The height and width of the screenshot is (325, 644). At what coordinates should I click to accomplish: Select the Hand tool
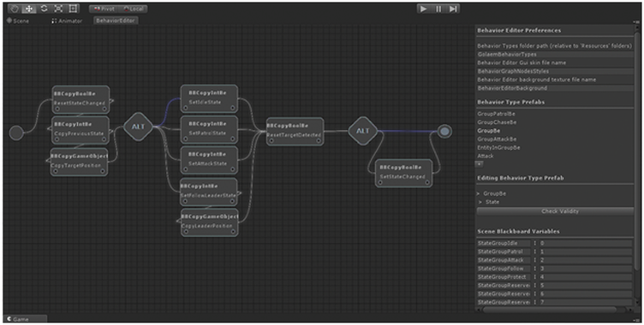15,9
